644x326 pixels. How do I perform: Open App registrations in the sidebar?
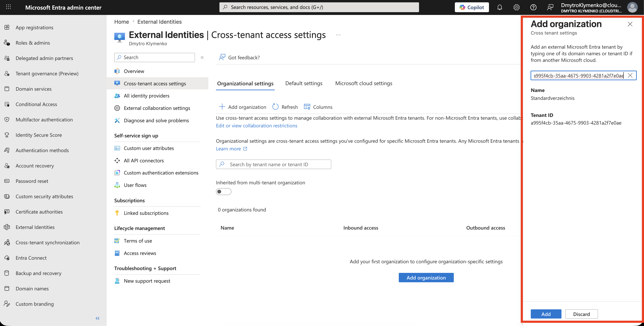35,27
